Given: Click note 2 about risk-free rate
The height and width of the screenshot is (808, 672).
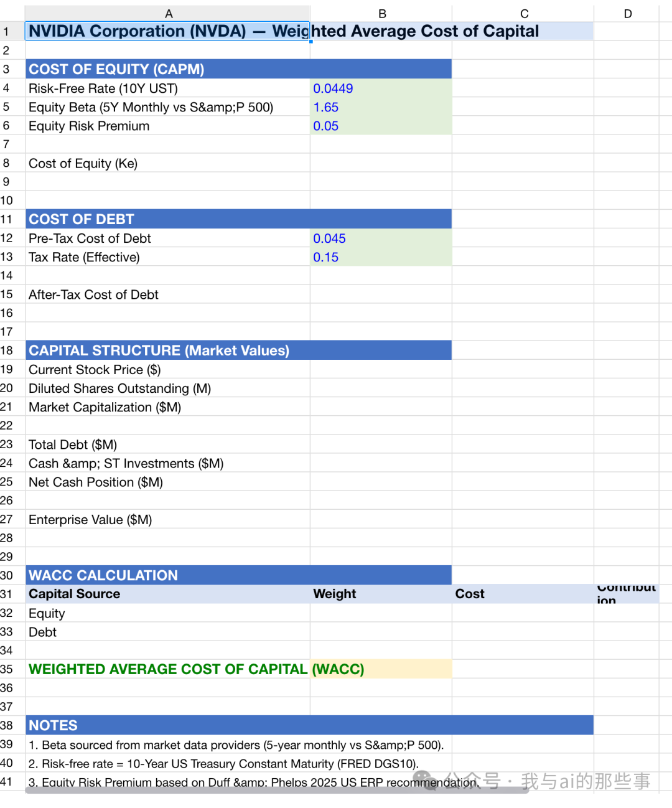Looking at the screenshot, I should (223, 764).
